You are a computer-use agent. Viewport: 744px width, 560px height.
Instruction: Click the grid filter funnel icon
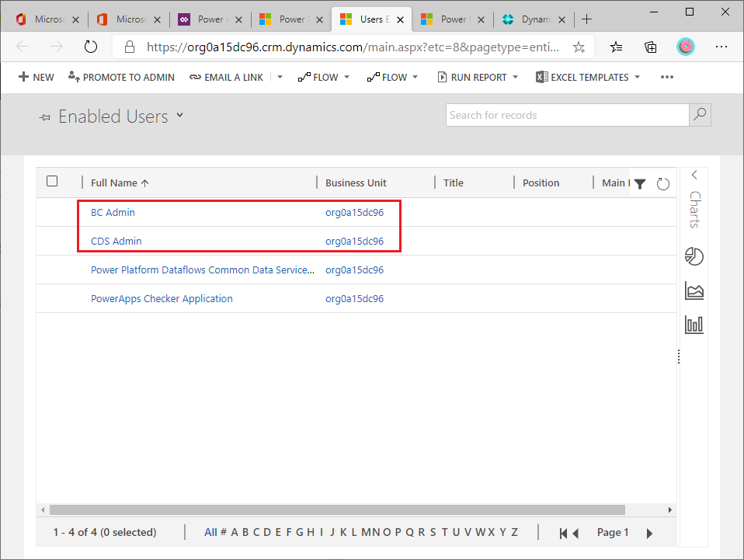pos(640,183)
